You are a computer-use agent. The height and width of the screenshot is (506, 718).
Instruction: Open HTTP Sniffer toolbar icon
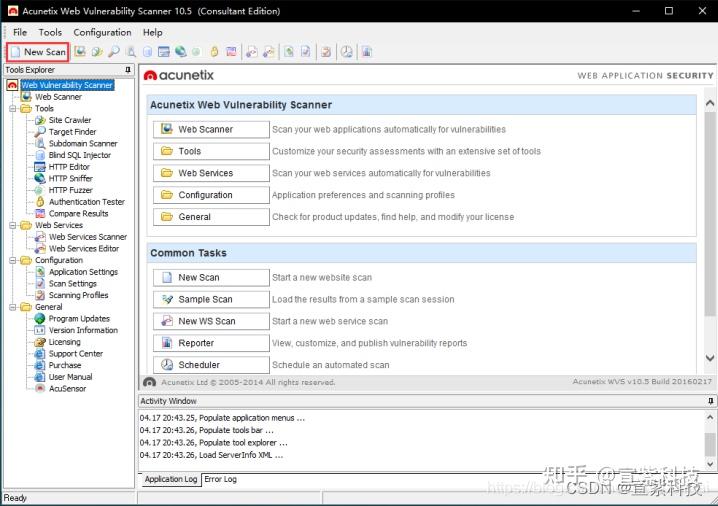coord(180,52)
